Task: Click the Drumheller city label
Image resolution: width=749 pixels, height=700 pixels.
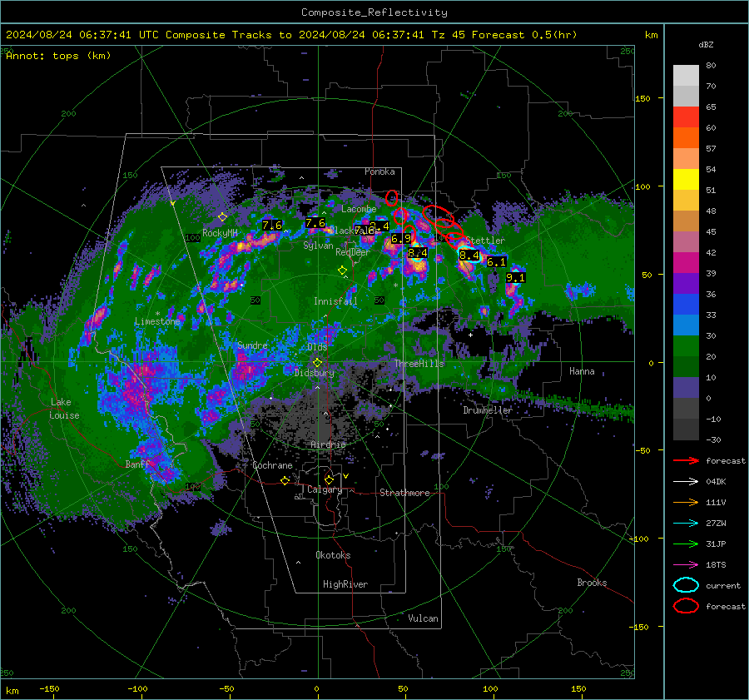Action: pos(488,410)
